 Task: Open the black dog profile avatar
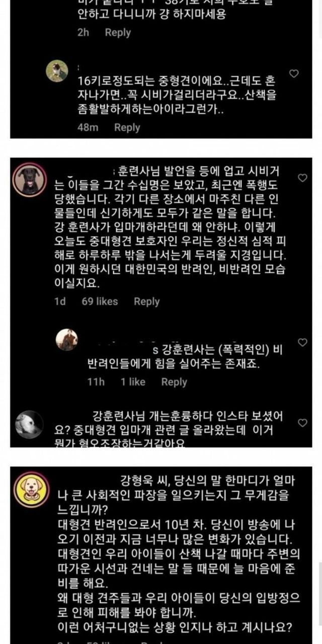pos(30,179)
